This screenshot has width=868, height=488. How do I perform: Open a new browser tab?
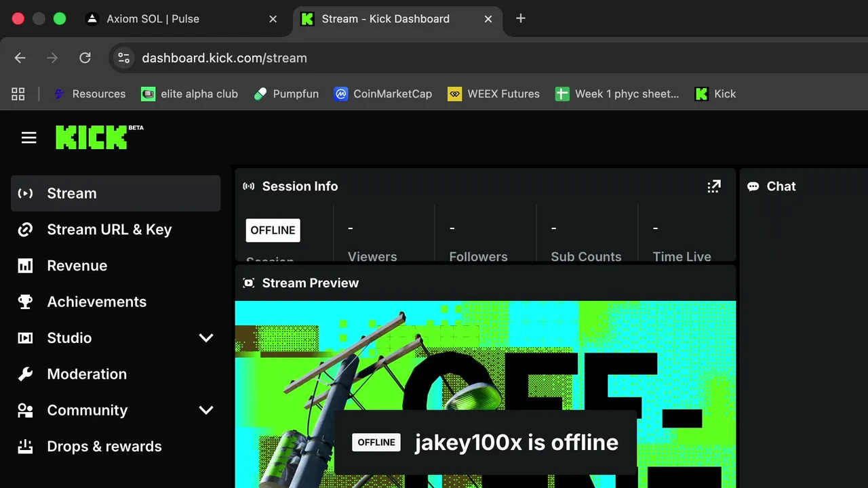(x=521, y=18)
